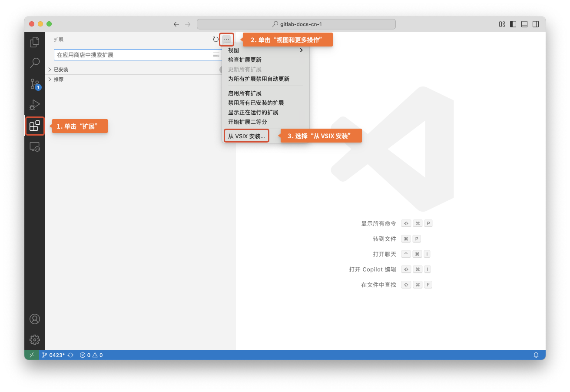The height and width of the screenshot is (392, 570).
Task: Open Source Control view with badge
Action: 35,84
